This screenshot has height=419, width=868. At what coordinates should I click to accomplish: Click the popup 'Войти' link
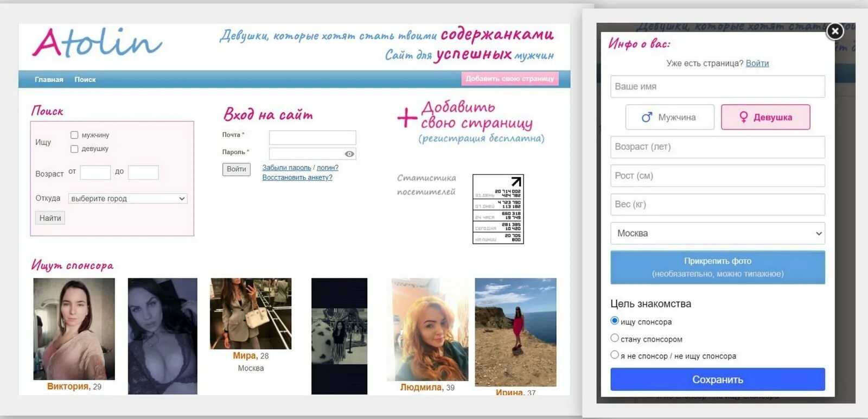(x=757, y=63)
